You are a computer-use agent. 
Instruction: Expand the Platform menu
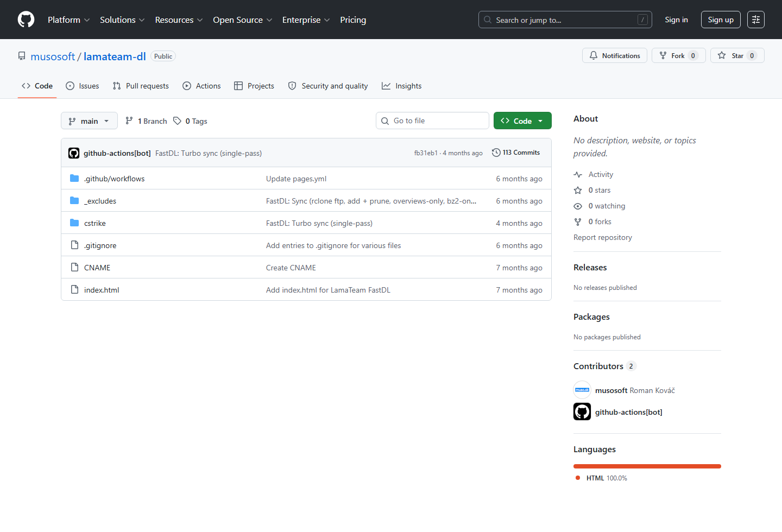pos(68,20)
